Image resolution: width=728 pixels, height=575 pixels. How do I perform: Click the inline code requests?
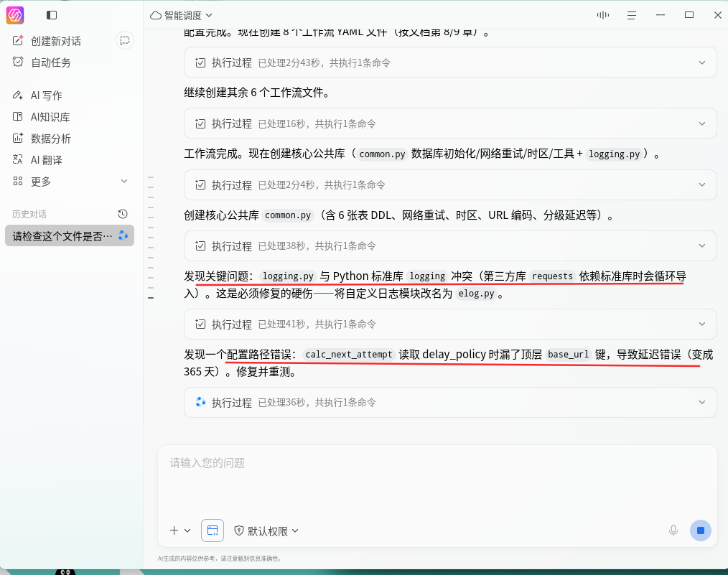tap(553, 276)
